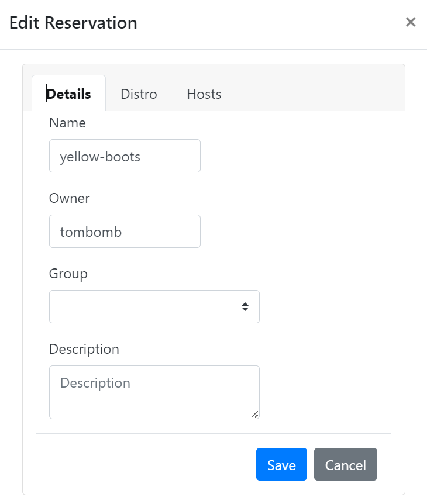Screen dimensions: 427x504
Task: Click the Name label above yellow-boots
Action: pyautogui.click(x=67, y=123)
